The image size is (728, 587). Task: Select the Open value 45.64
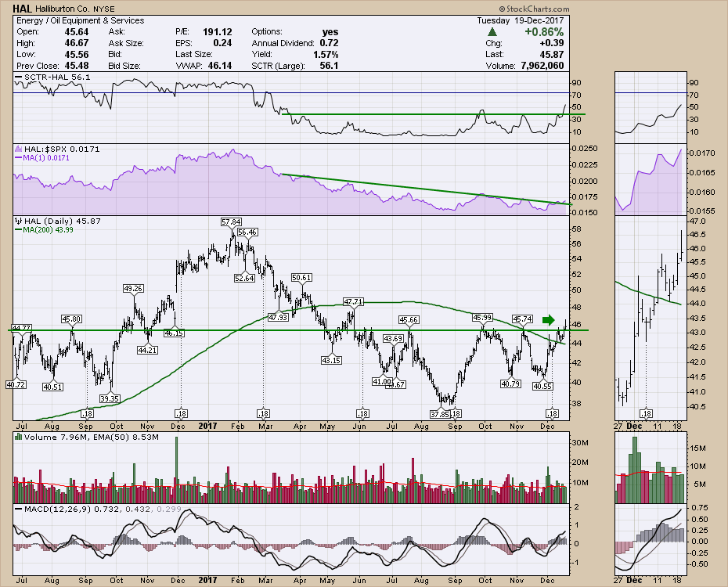coord(77,31)
